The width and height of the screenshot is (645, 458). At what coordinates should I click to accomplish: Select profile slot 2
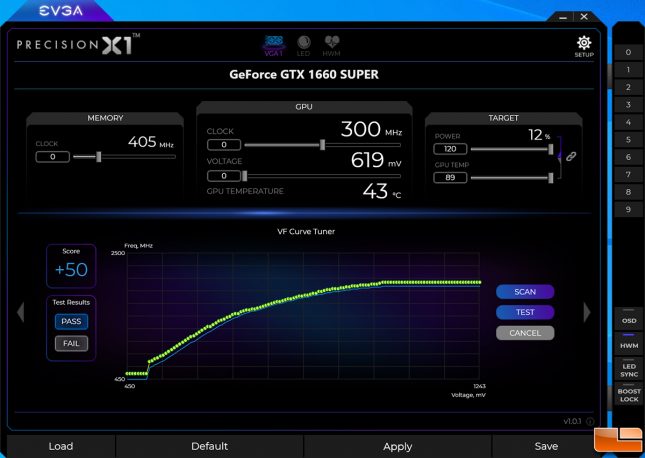click(x=628, y=87)
